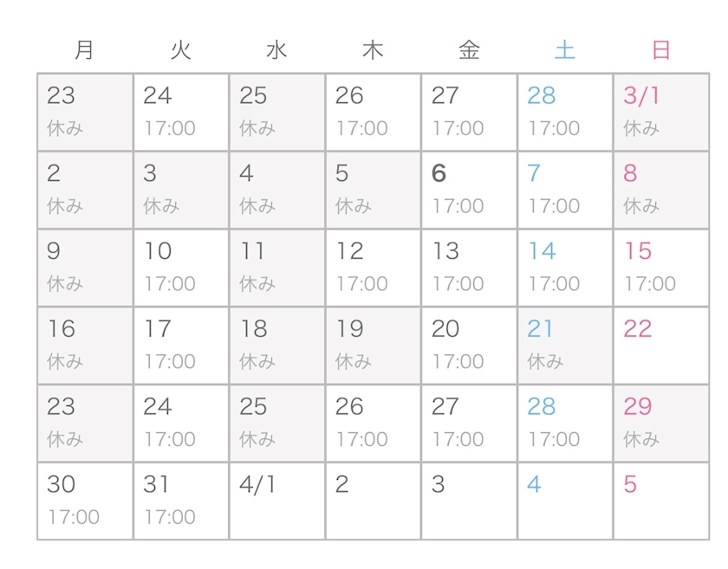Viewport: 728px width, 569px height.
Task: Click the 3/1 Sunday cell
Action: pyautogui.click(x=660, y=112)
